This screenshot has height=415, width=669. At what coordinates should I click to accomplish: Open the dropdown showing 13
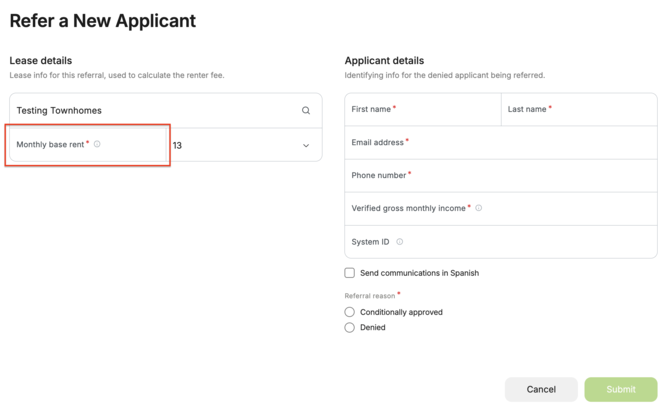244,145
